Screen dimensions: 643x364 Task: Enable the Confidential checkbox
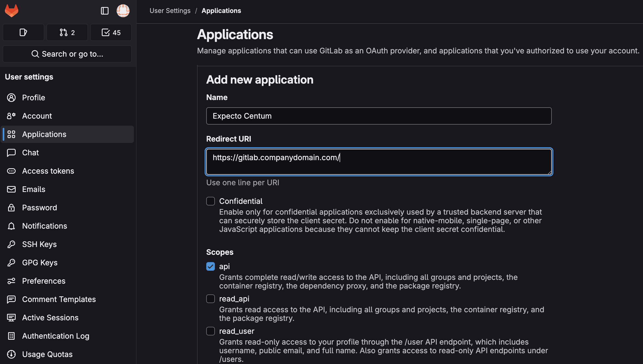point(211,201)
